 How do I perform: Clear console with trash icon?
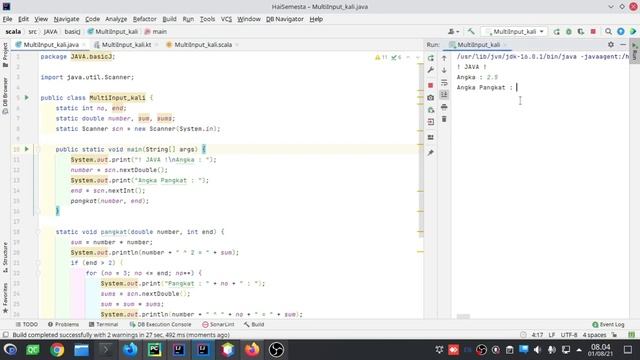point(444,119)
